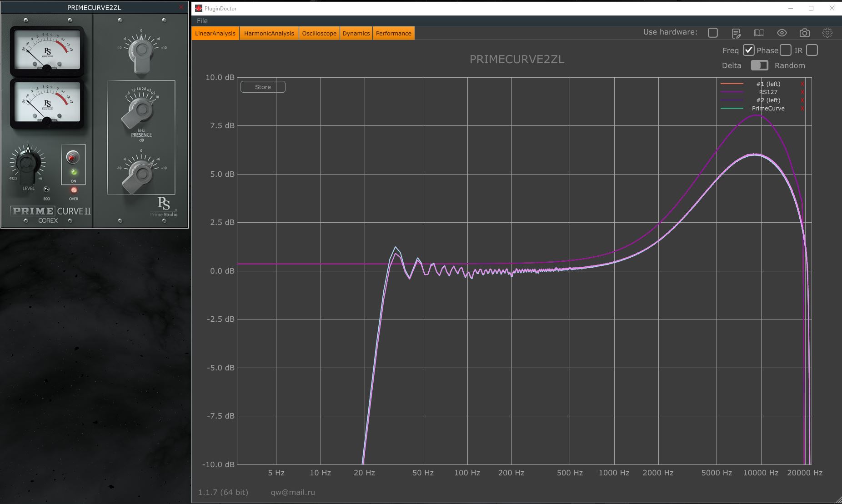The image size is (842, 504).
Task: Click the LEVEL knob on Prime Curve
Action: 27,164
